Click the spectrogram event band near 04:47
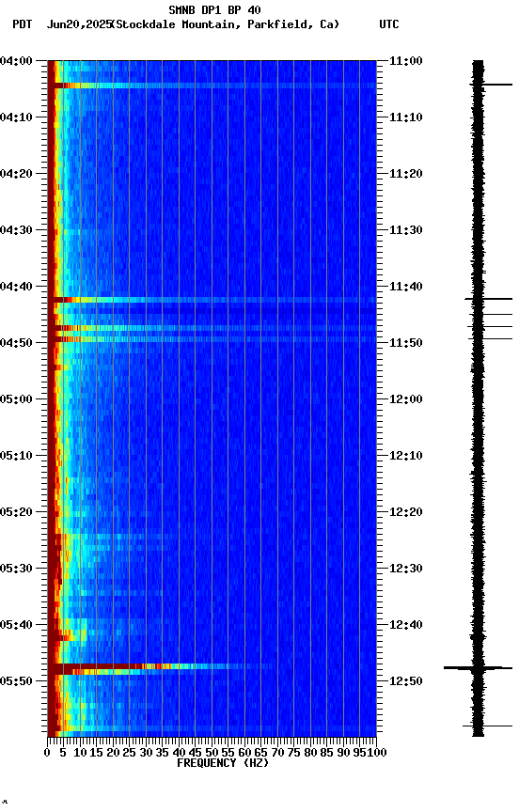The width and height of the screenshot is (519, 812). coord(212,328)
